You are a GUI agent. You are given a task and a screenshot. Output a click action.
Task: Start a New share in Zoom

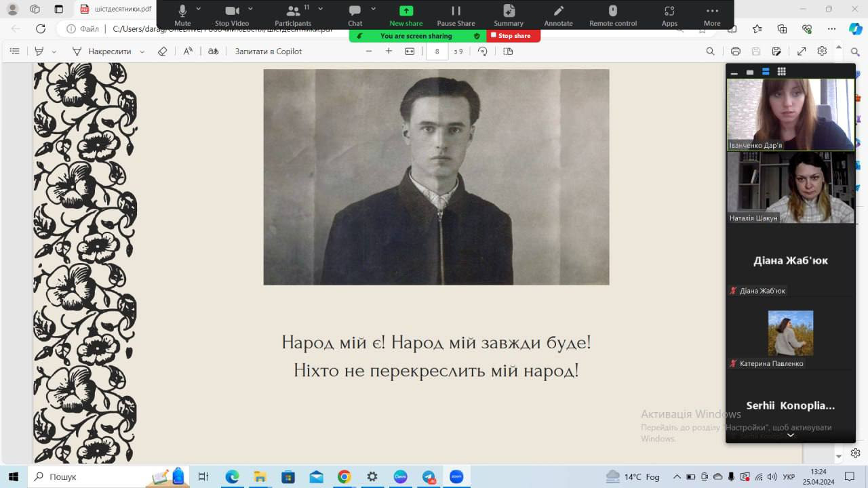click(406, 14)
